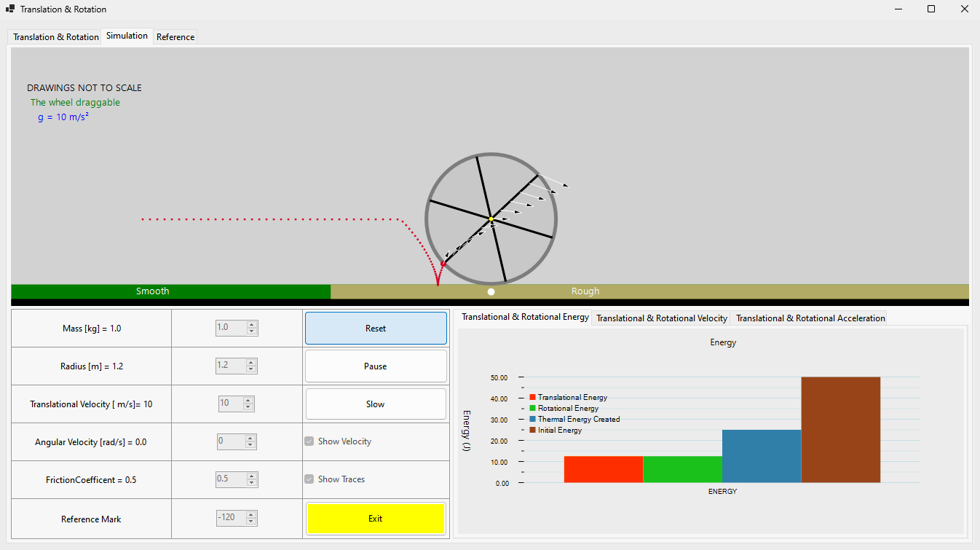
Task: Click the green Rotational Energy legend icon
Action: click(533, 408)
